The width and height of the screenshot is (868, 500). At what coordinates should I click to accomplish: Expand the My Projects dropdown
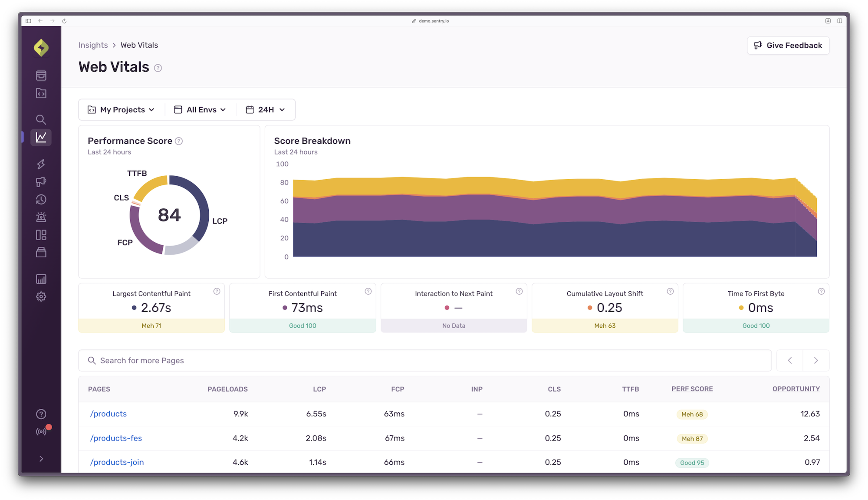121,109
